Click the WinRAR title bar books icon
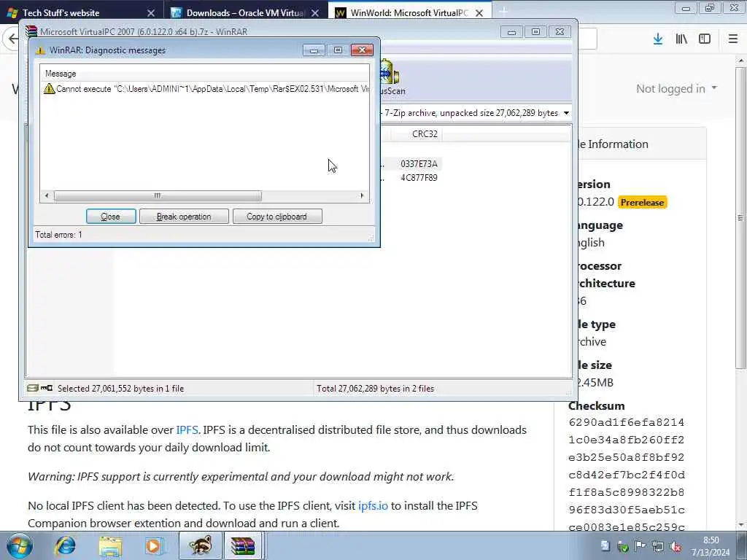747x560 pixels. click(x=31, y=32)
